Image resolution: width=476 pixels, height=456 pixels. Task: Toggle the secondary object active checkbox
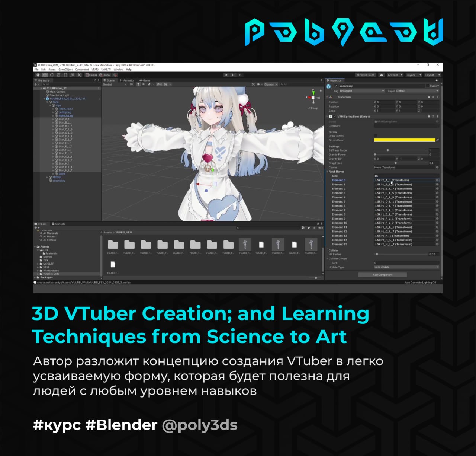click(336, 86)
